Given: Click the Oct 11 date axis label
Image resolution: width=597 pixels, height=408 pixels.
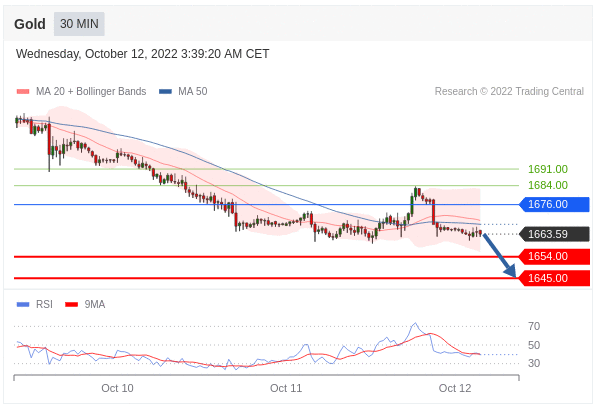Looking at the screenshot, I should pos(286,388).
